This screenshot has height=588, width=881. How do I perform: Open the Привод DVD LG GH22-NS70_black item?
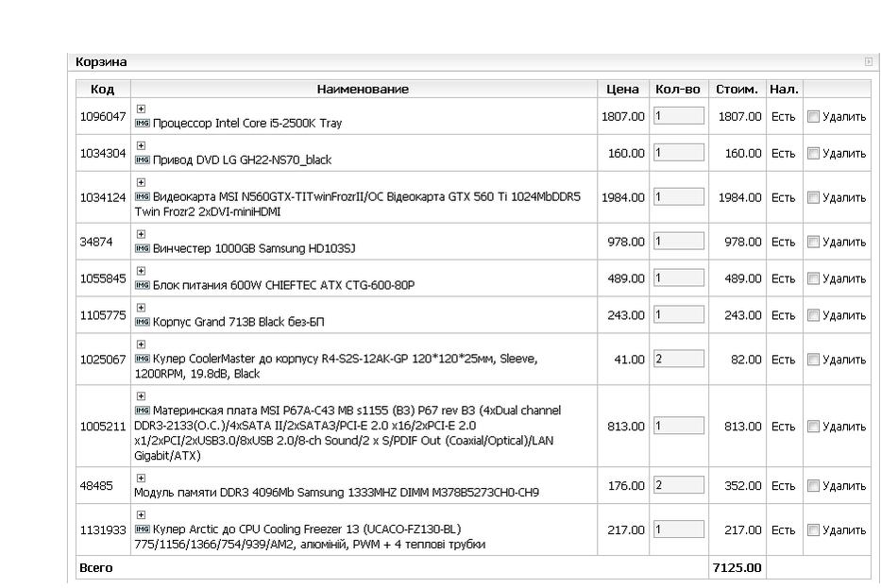point(242,160)
